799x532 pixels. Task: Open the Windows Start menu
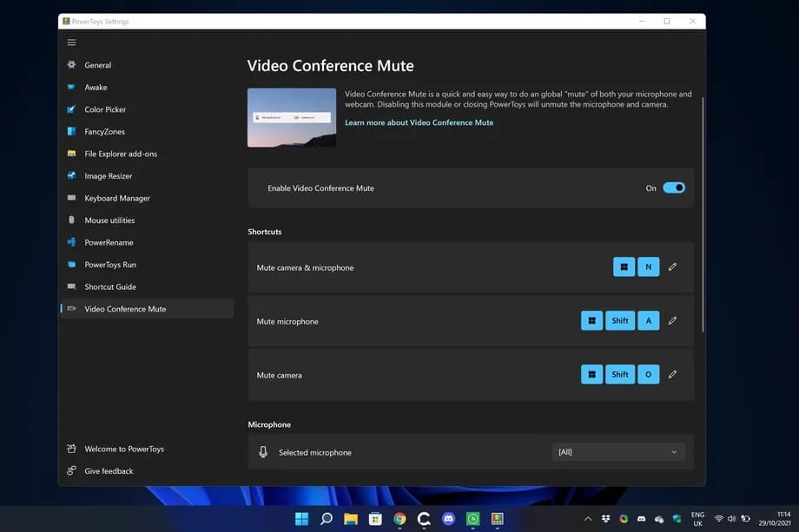tap(301, 519)
